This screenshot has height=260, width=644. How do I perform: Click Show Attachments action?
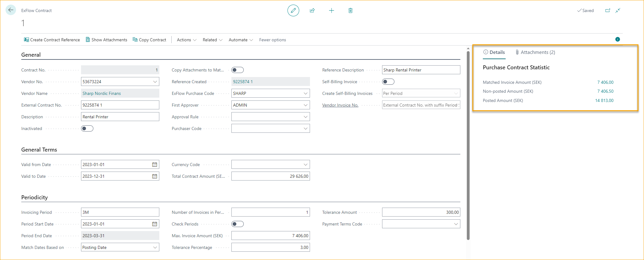(106, 40)
